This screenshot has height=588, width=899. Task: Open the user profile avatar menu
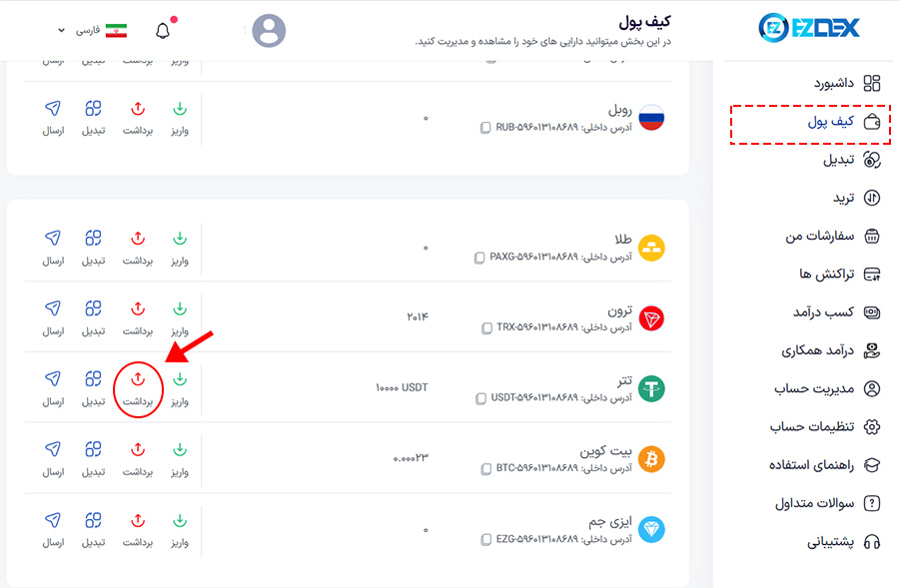click(269, 31)
